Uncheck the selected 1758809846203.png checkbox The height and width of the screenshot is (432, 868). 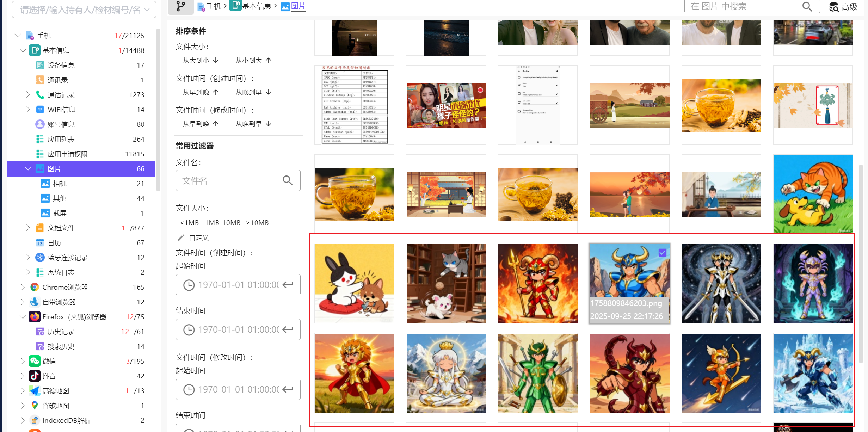click(662, 252)
